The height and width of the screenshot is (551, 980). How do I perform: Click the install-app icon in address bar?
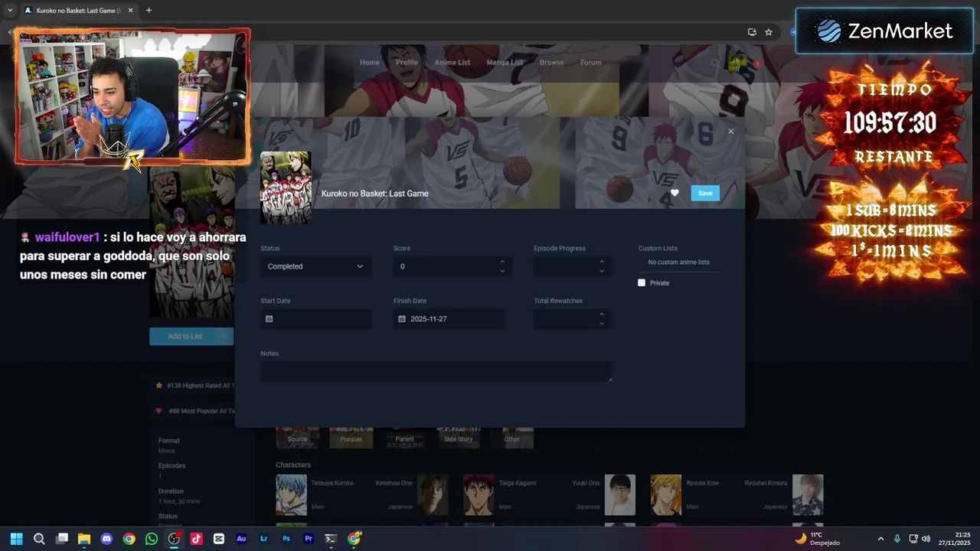[752, 32]
